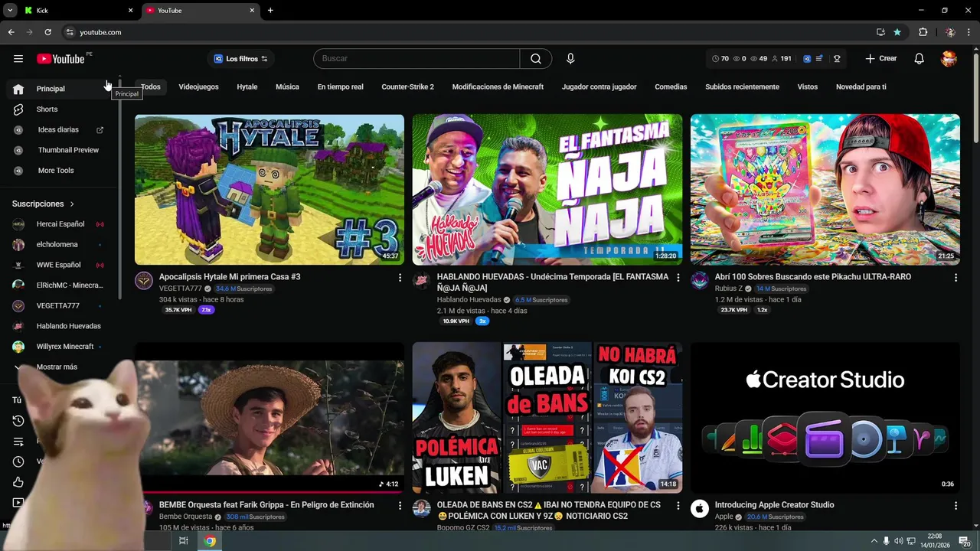Select the Música chip
This screenshot has width=980, height=551.
coord(287,87)
